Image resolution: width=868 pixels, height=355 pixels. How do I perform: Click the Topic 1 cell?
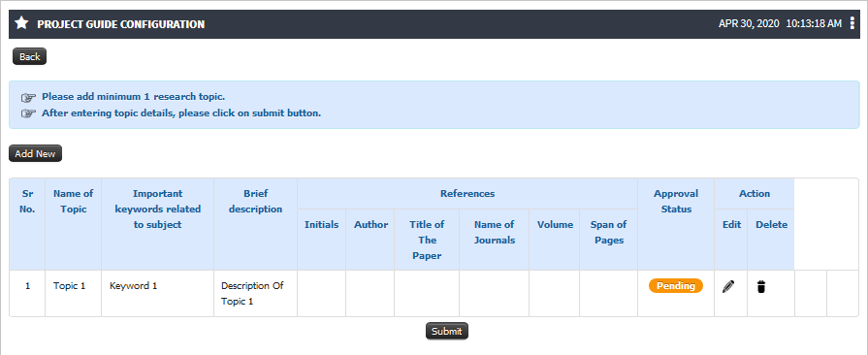[74, 294]
